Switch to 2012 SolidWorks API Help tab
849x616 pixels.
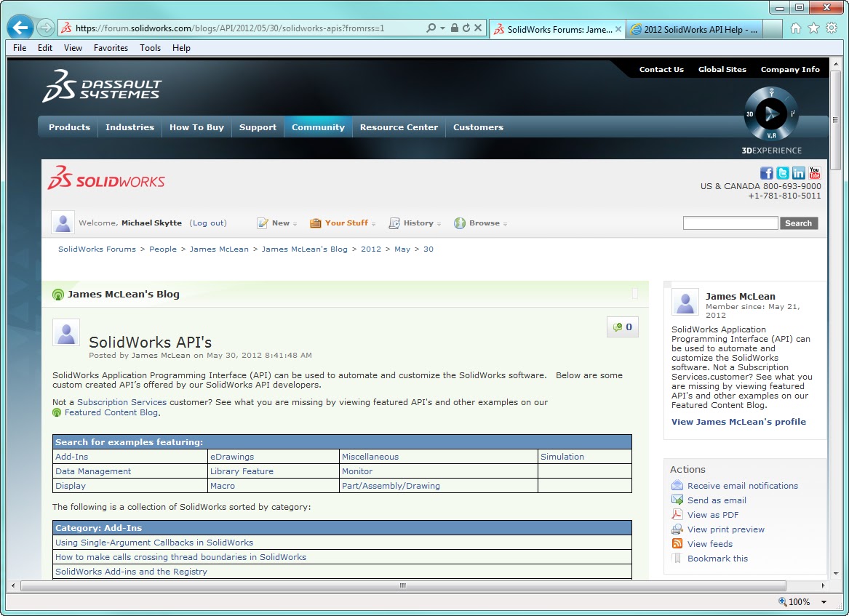[695, 29]
